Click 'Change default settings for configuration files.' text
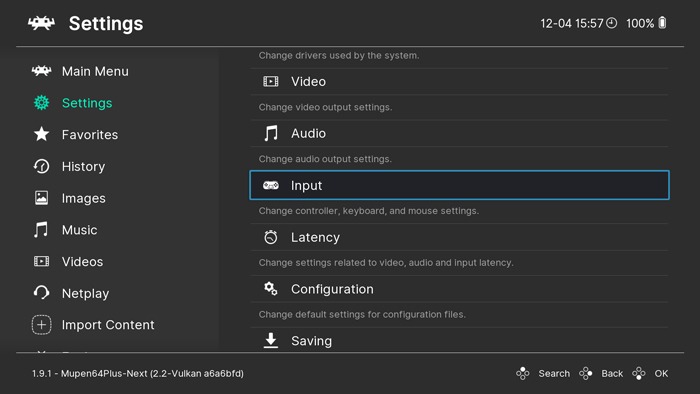The image size is (700, 394). 362,314
